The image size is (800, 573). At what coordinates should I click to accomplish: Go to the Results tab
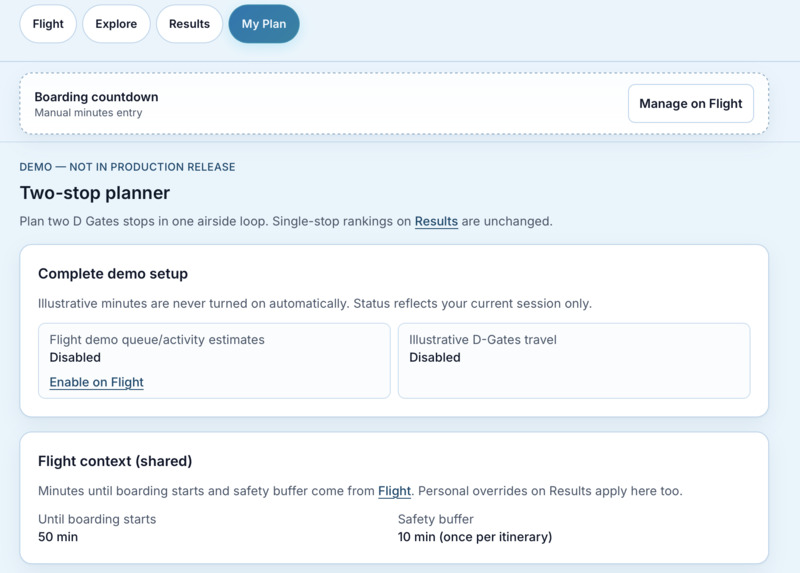point(189,24)
